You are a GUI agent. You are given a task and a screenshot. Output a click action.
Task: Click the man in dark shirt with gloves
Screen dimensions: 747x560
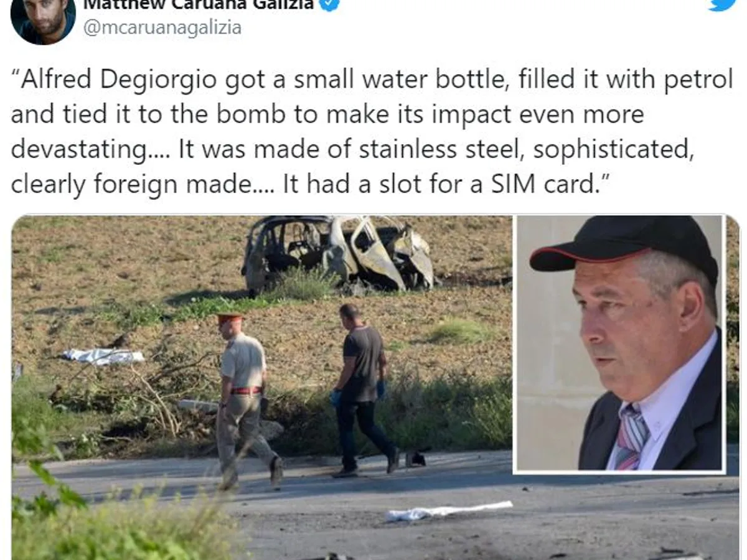364,390
